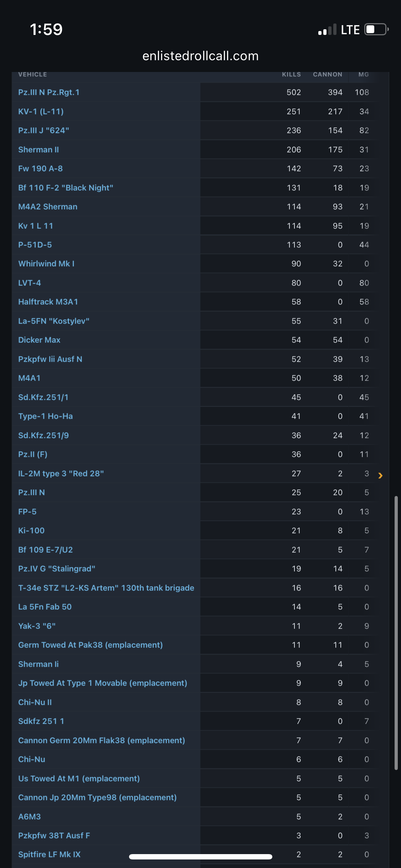Sort by the KILLS column header
This screenshot has width=401, height=868.
point(291,74)
